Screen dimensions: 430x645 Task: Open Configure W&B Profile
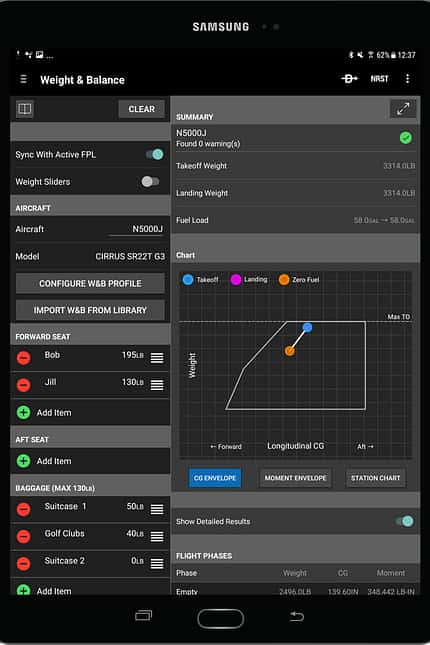point(90,283)
